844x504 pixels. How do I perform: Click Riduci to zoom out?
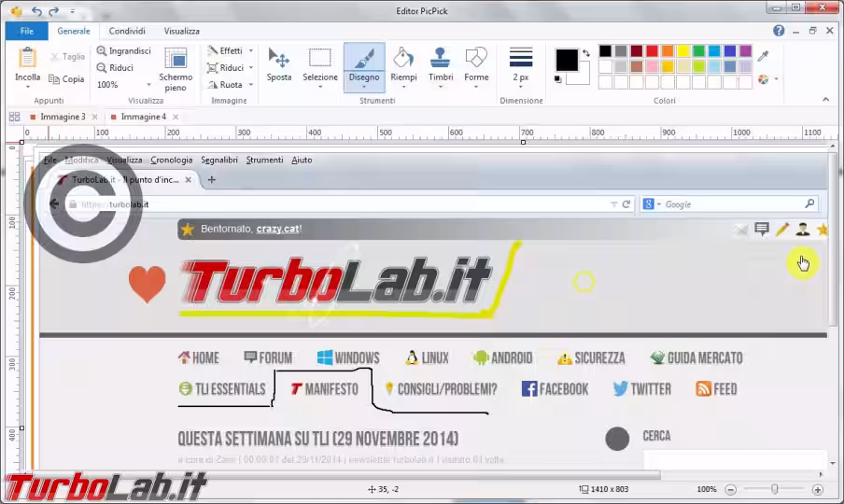pos(115,68)
